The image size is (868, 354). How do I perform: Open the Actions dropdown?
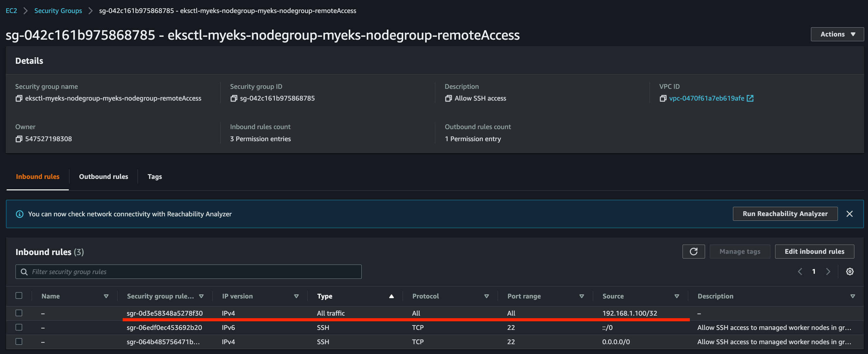coord(837,34)
